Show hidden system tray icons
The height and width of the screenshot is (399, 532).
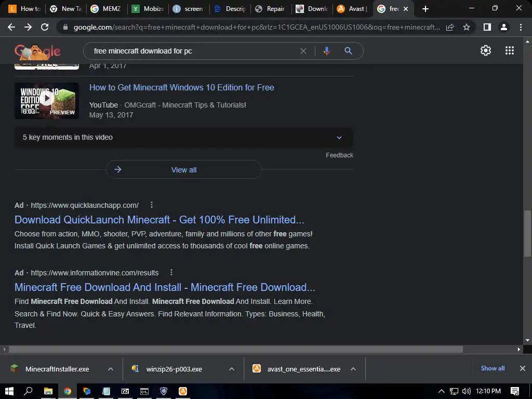[442, 391]
